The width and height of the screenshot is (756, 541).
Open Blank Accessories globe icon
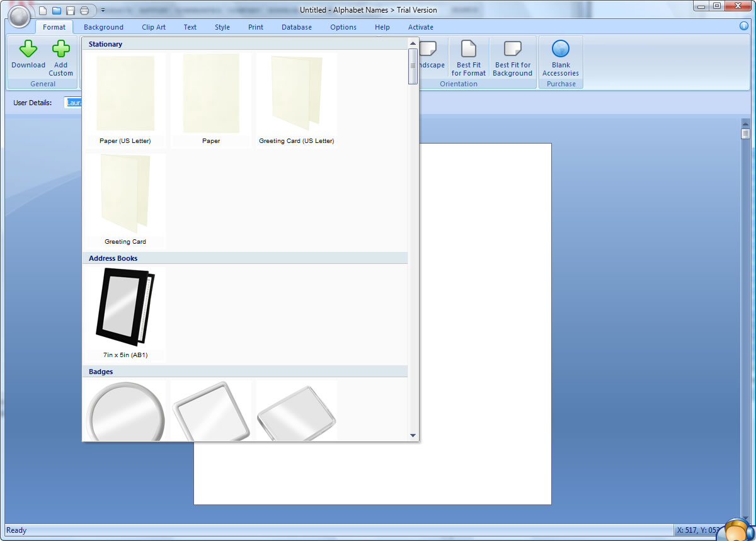pos(561,50)
